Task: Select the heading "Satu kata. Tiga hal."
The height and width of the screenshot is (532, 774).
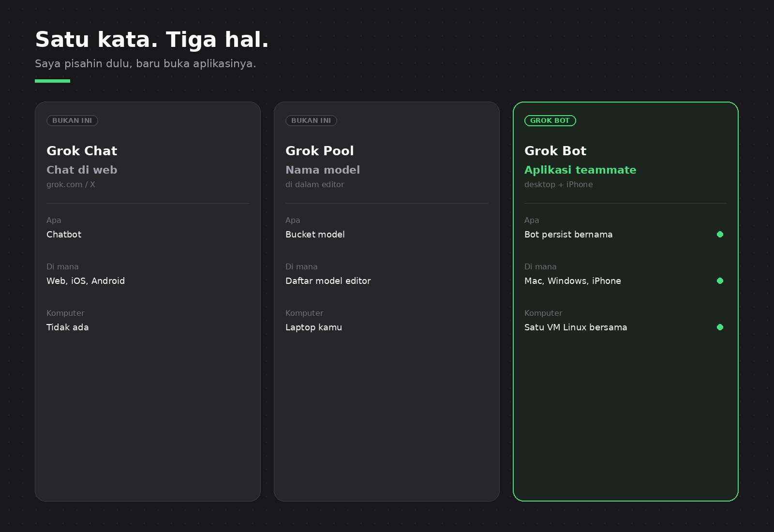Action: point(152,40)
